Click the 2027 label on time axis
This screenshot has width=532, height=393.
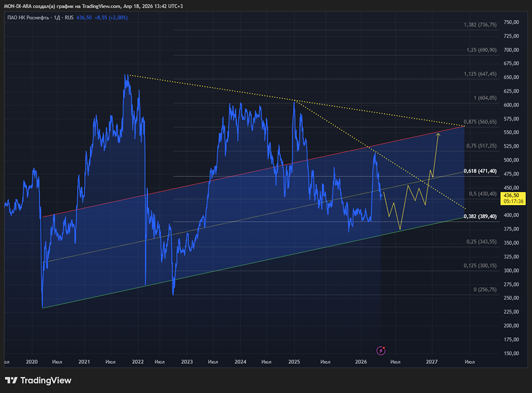point(432,362)
